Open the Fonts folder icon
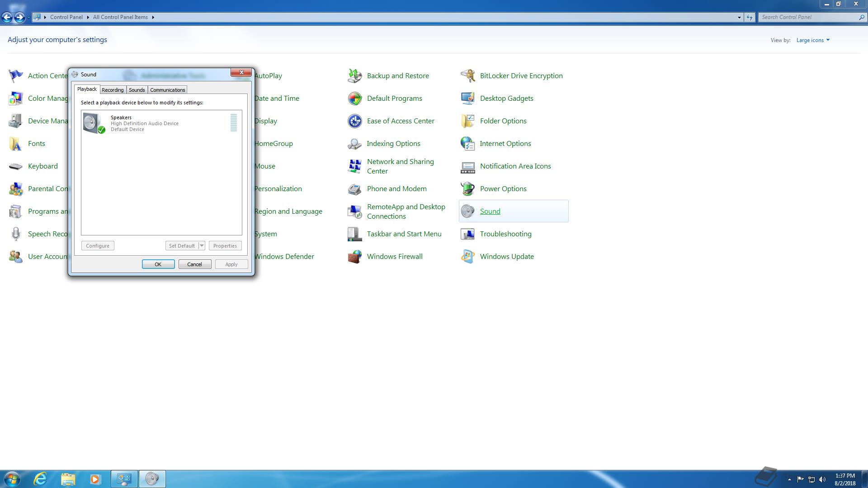The image size is (868, 488). click(16, 143)
